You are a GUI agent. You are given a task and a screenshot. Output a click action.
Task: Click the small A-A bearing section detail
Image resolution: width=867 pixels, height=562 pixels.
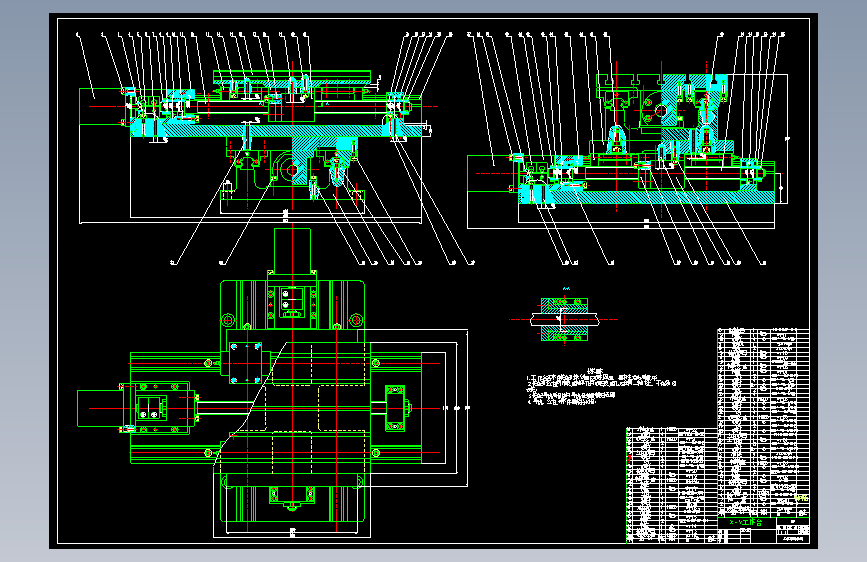click(564, 318)
